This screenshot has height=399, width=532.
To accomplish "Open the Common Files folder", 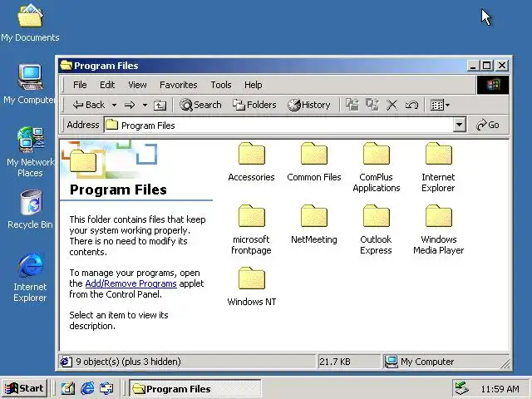I will click(x=314, y=162).
